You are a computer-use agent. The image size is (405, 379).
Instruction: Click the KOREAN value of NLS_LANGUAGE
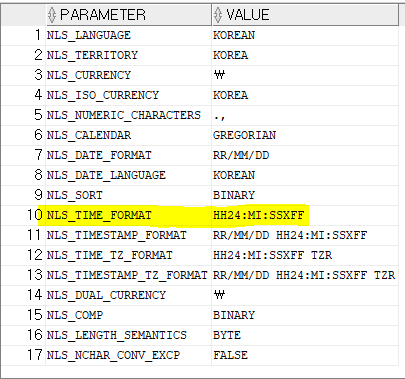click(x=305, y=35)
